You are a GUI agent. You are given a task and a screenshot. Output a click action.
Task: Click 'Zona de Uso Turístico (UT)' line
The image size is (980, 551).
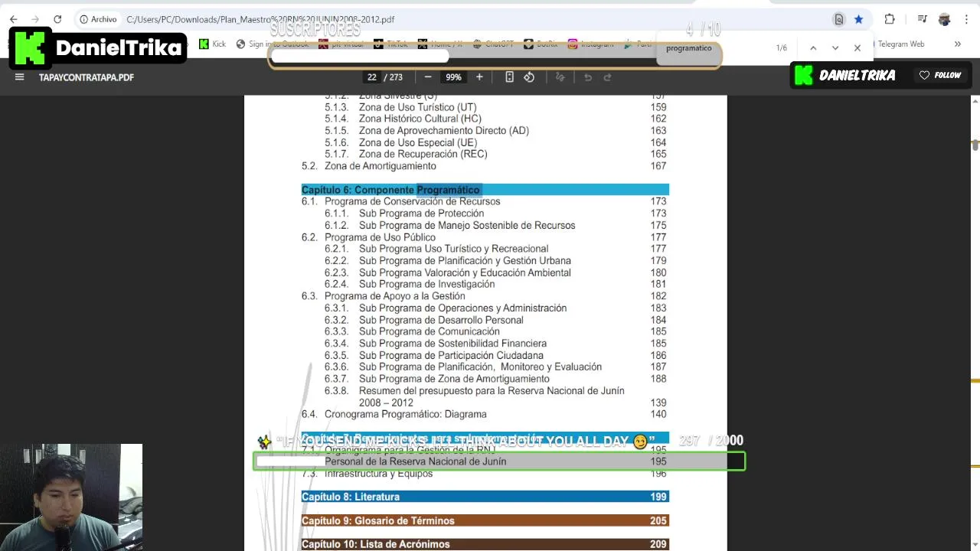pyautogui.click(x=417, y=107)
